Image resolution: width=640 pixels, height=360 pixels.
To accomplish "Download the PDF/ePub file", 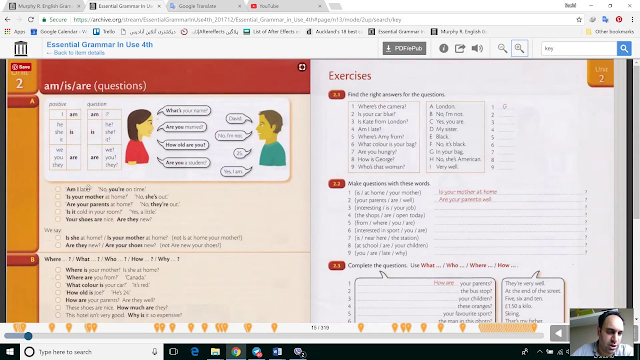I will [x=404, y=48].
